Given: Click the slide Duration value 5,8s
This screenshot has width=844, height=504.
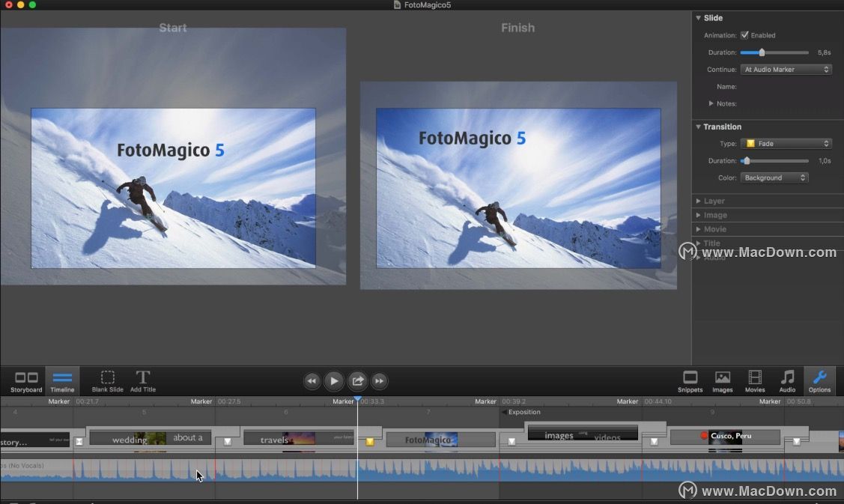Looking at the screenshot, I should click(x=824, y=52).
